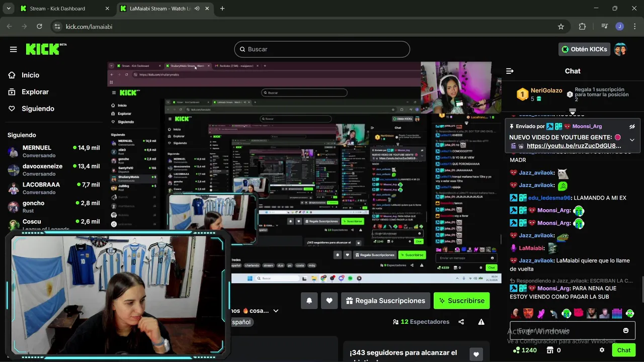Close the Stream - Kick Dashboard tab
The height and width of the screenshot is (362, 644).
[107, 9]
